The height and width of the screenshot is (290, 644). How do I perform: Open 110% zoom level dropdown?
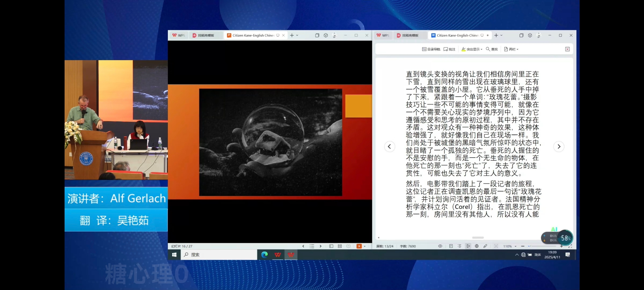(x=510, y=246)
